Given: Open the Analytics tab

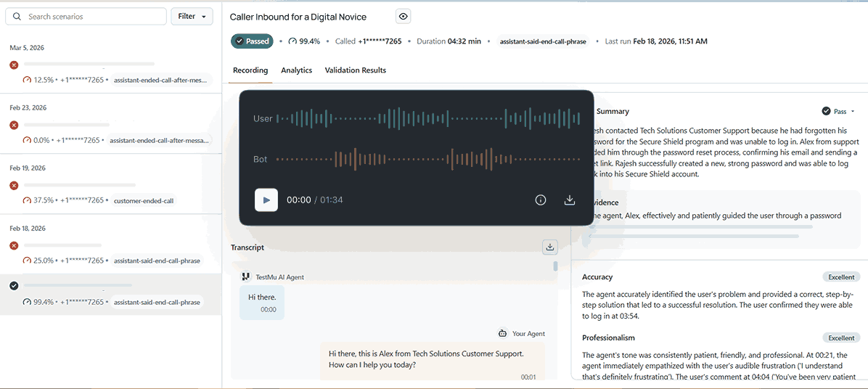Looking at the screenshot, I should pos(296,70).
